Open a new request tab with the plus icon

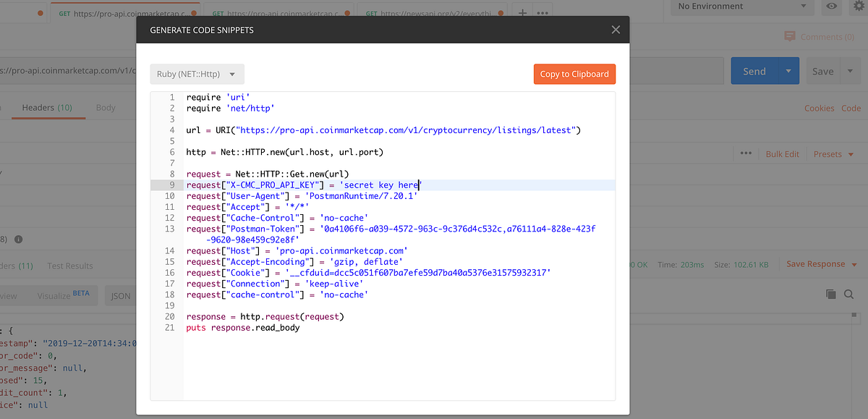coord(522,12)
